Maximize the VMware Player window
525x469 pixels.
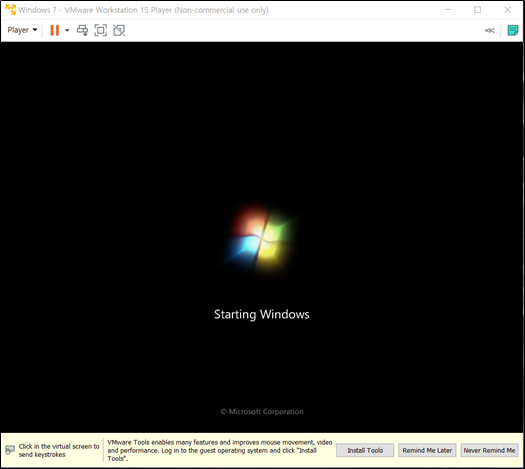(477, 10)
